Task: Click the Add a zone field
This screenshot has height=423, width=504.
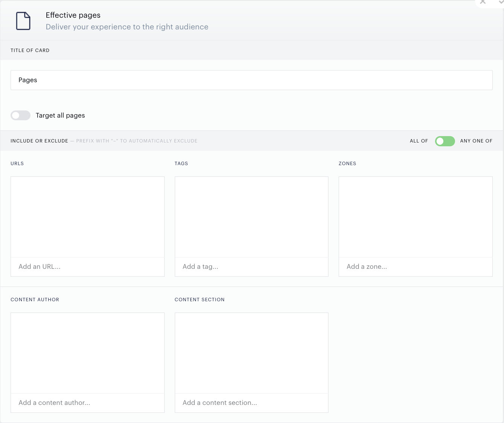Action: click(415, 267)
